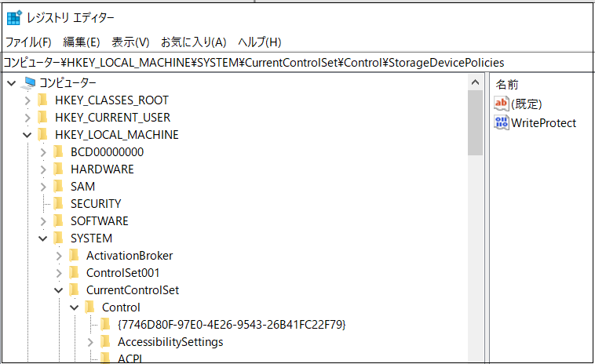Click the tree scrollbar up arrow
Image resolution: width=595 pixels, height=364 pixels.
[x=475, y=82]
